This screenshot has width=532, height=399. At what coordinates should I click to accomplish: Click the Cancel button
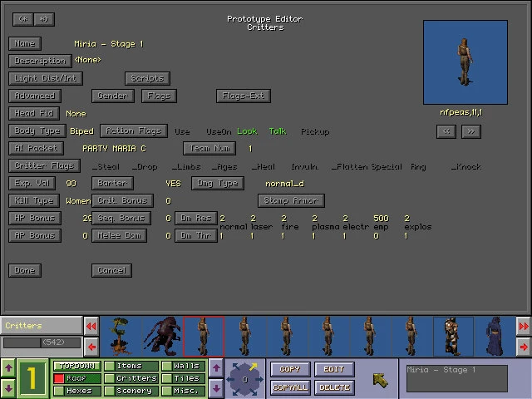coord(111,270)
